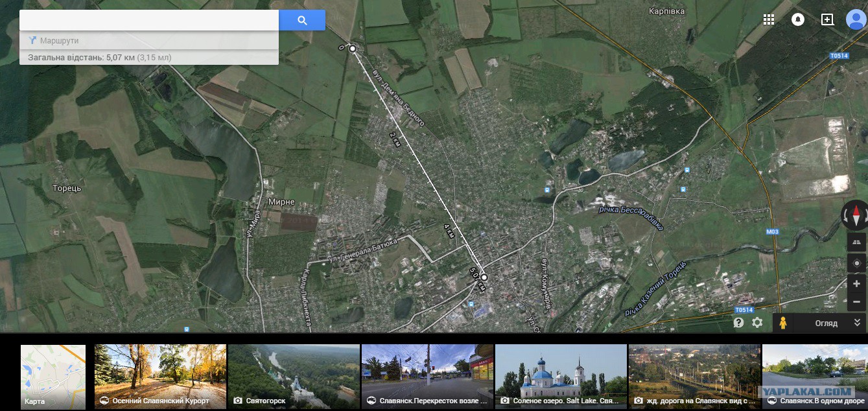The height and width of the screenshot is (411, 868).
Task: Click the my location target button
Action: click(857, 263)
